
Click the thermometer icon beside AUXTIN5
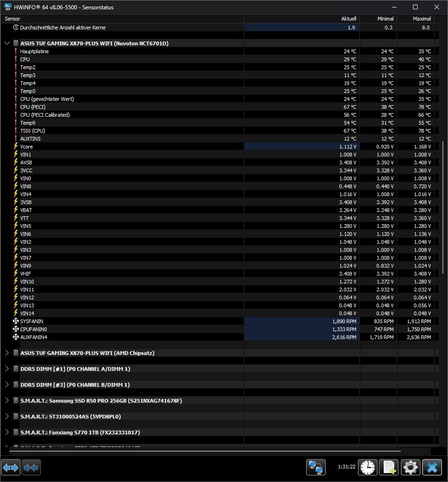[x=16, y=138]
